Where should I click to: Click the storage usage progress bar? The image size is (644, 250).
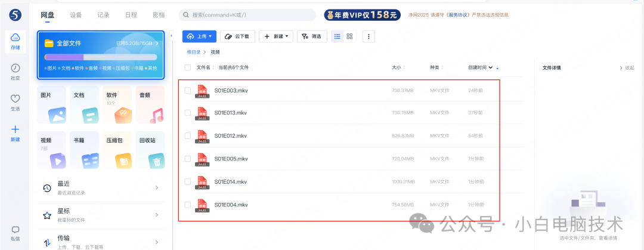(101, 57)
